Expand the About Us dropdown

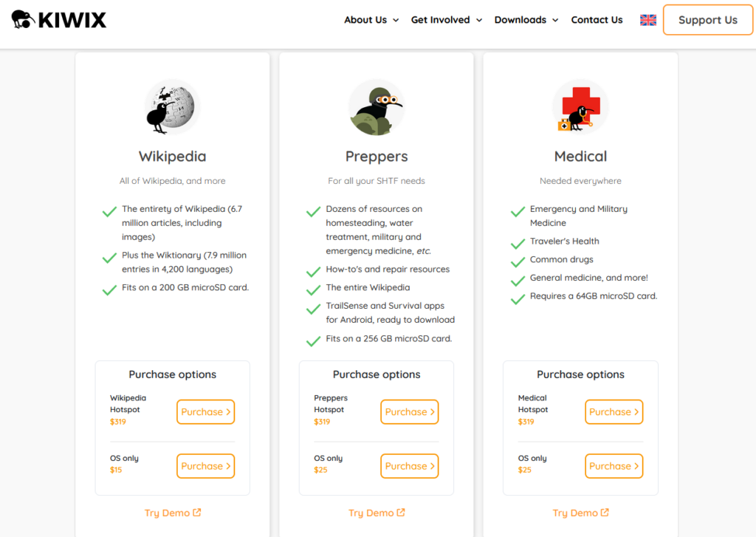371,20
